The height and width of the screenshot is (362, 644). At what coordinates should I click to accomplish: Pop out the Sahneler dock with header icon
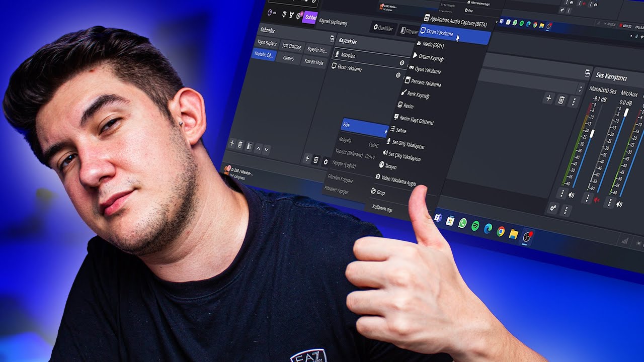click(332, 38)
